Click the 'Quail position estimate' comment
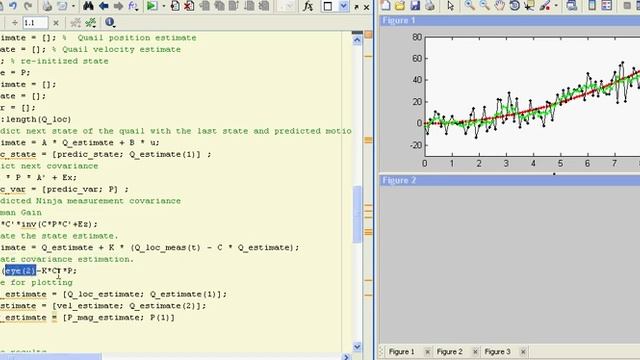The image size is (640, 360). (137, 38)
